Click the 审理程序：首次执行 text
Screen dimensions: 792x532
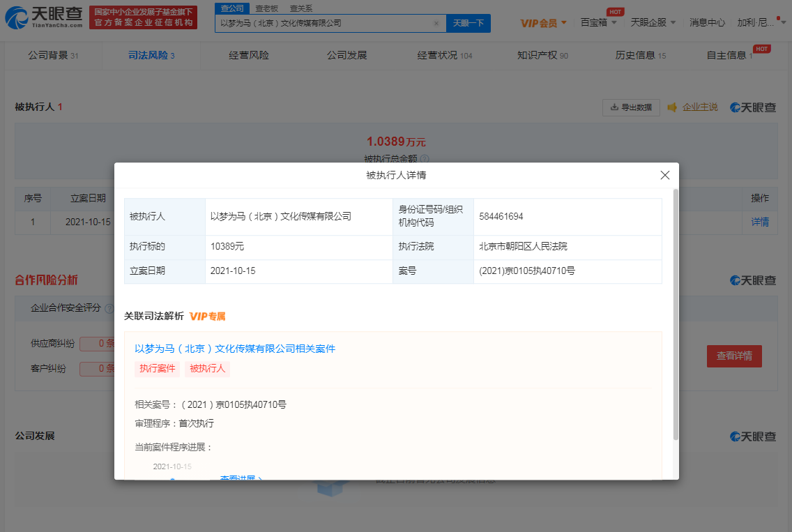[x=174, y=423]
